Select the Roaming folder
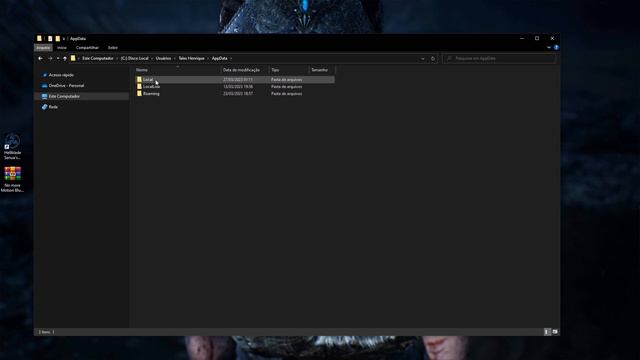 pyautogui.click(x=234, y=93)
